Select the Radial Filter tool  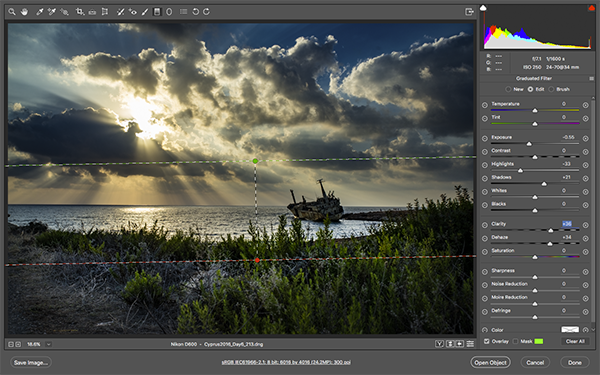point(169,12)
